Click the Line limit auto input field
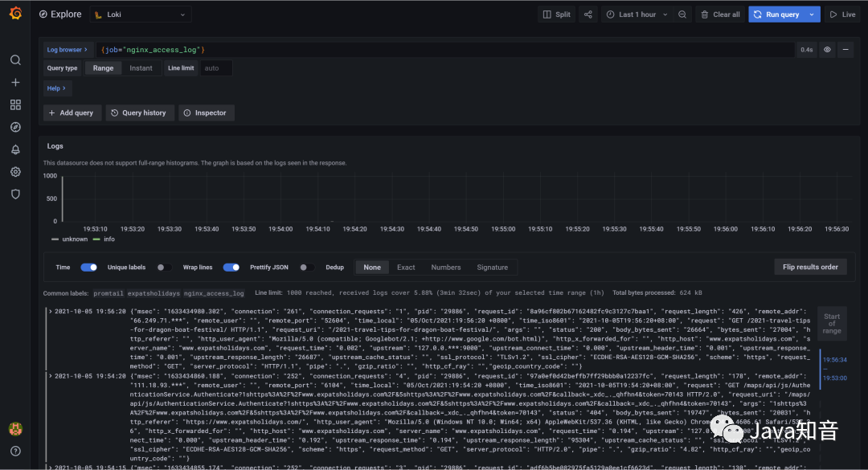 pyautogui.click(x=216, y=68)
